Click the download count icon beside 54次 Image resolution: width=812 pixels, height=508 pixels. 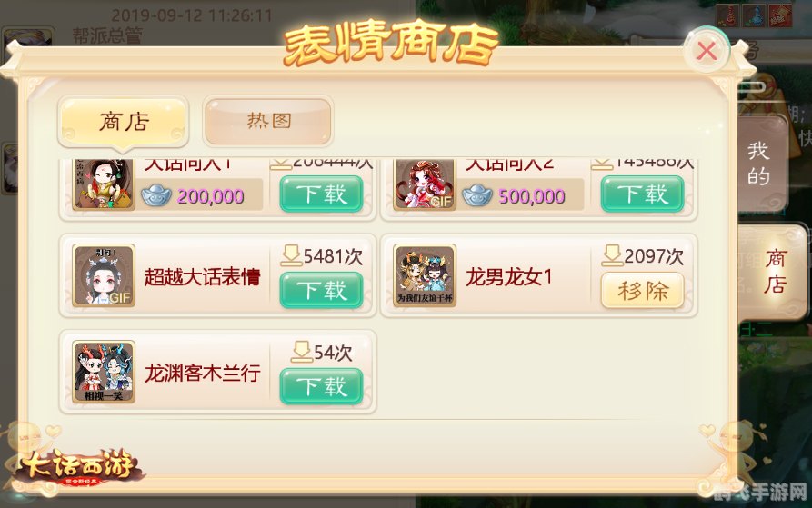pos(301,352)
